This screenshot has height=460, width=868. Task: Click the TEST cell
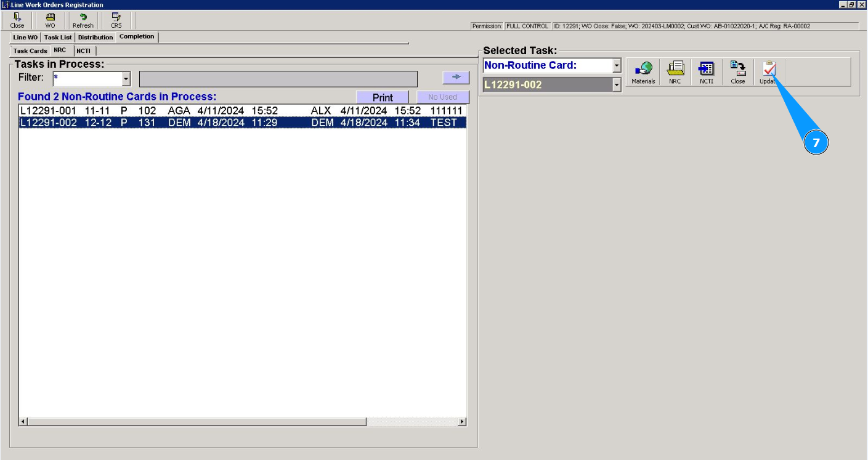pos(444,123)
